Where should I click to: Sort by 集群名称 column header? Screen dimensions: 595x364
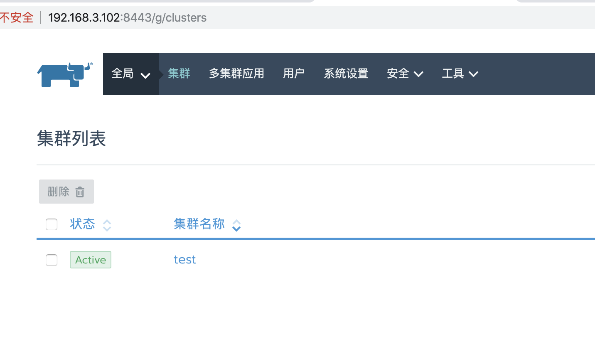(x=199, y=224)
